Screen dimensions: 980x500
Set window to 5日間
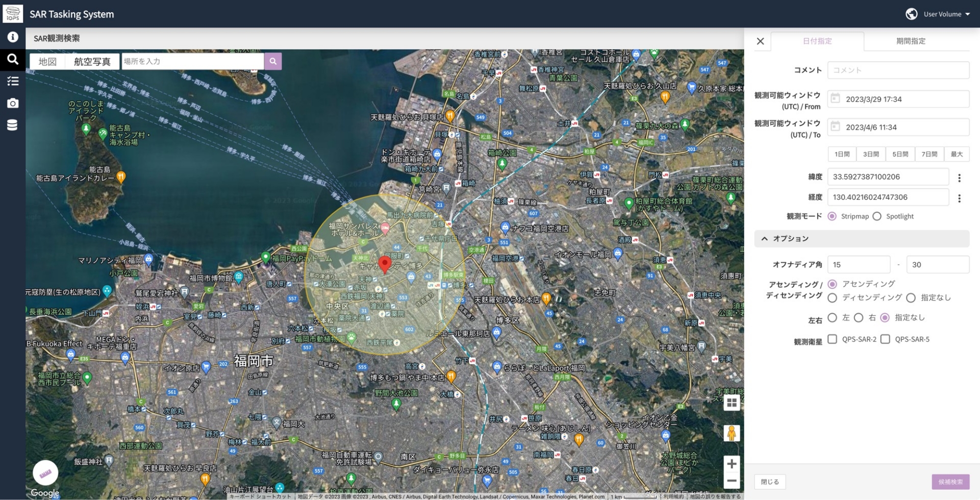[x=900, y=154]
